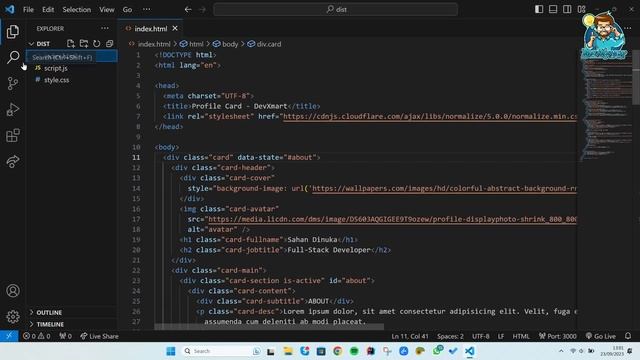The image size is (640, 360).
Task: Start Live Share from status bar
Action: coord(99,336)
